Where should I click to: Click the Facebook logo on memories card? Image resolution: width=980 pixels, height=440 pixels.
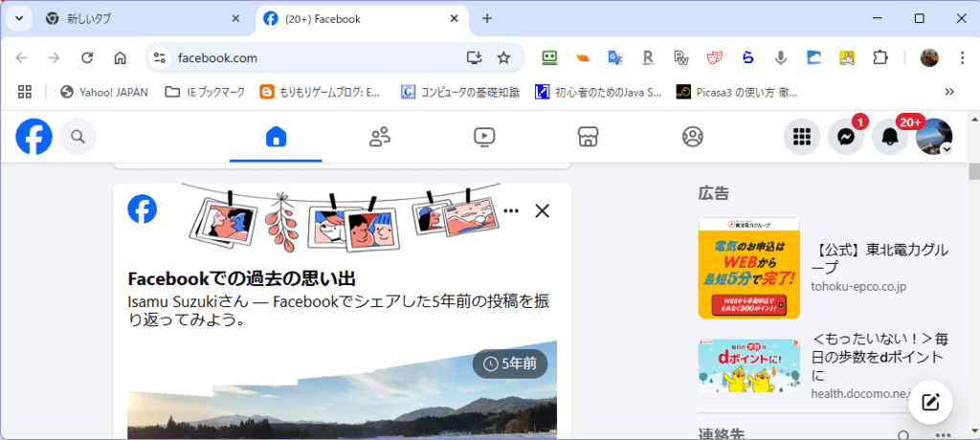(143, 209)
